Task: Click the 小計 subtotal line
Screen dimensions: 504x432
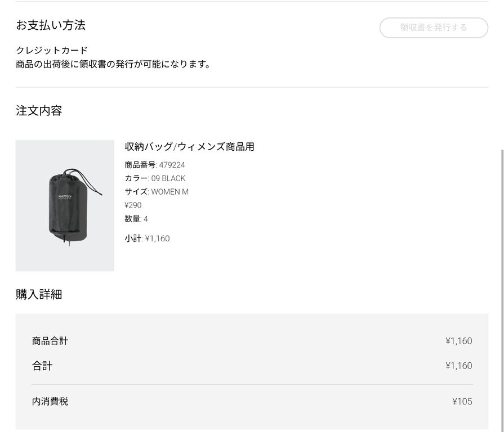Action: [x=147, y=238]
